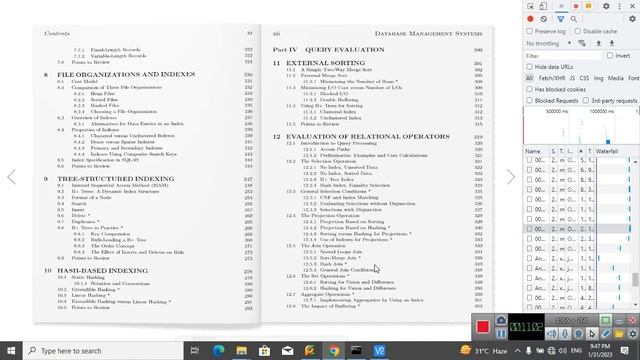Open Microsoft Edge from taskbar
640x360 pixels.
218,351
